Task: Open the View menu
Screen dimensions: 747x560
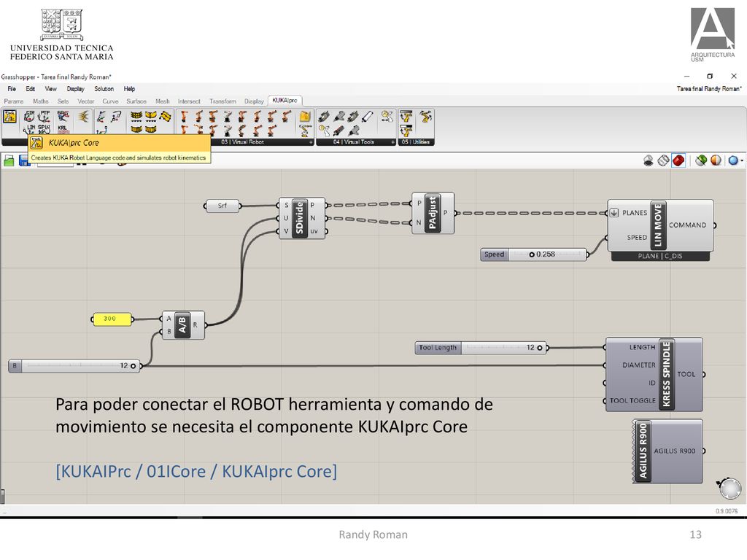Action: pos(51,89)
